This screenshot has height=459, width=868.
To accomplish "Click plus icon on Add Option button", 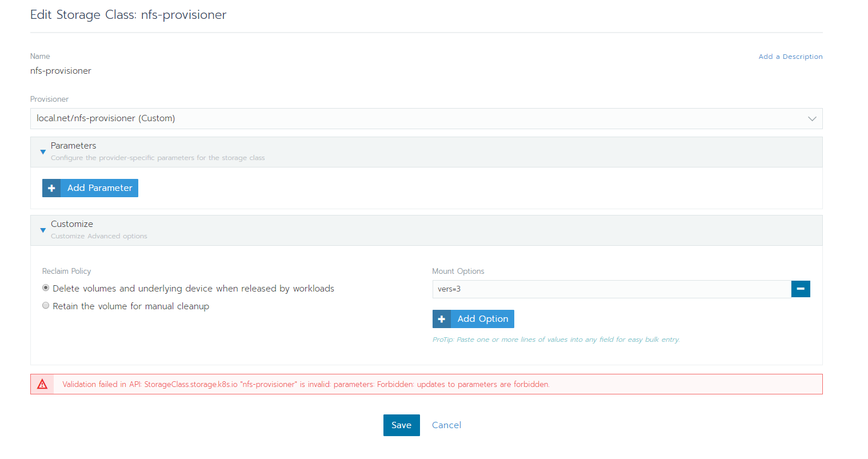I will click(441, 318).
